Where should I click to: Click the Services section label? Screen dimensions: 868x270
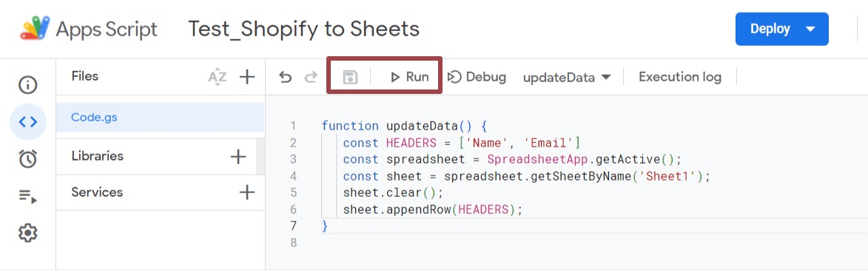(x=97, y=192)
